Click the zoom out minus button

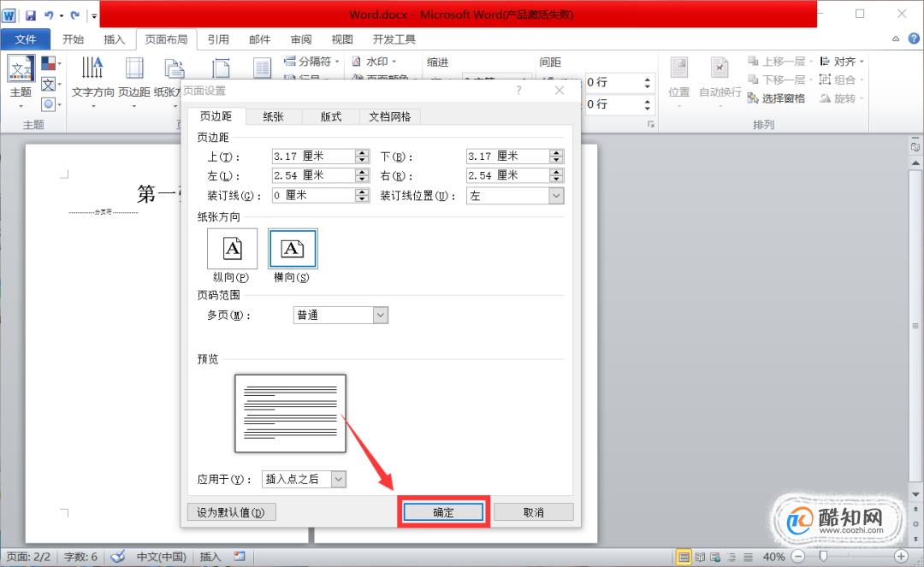click(798, 557)
